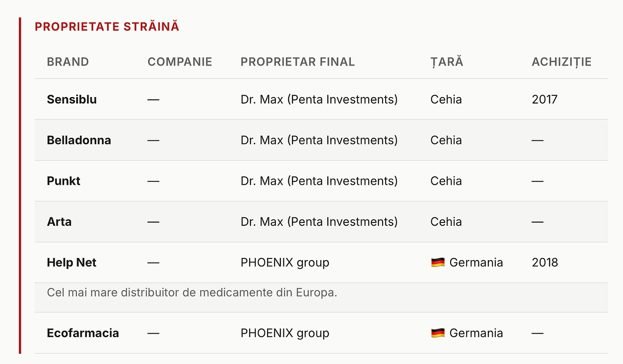Click the Arta brand cell
623x364 pixels.
59,222
